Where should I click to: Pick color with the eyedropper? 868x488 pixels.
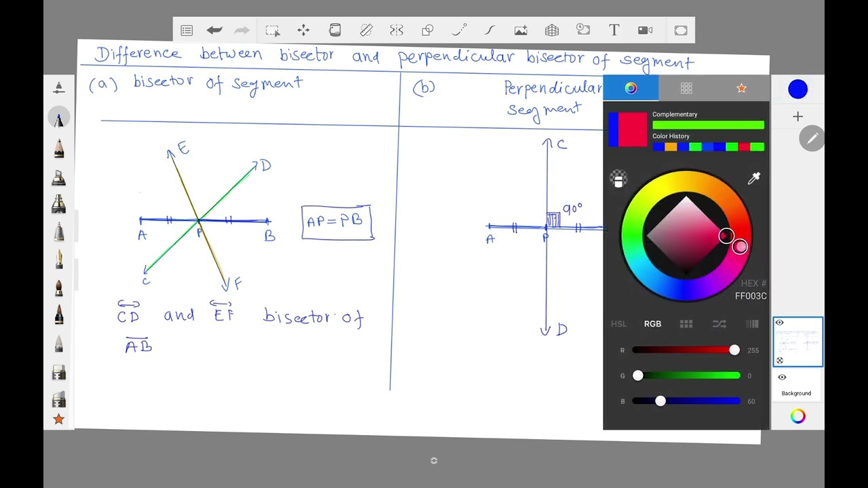point(753,178)
